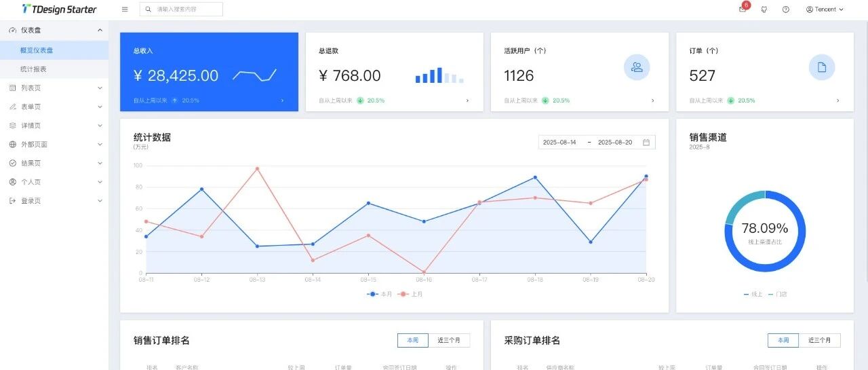Toggle the 线上 legend in 销售渠道
This screenshot has width=868, height=370.
click(753, 294)
